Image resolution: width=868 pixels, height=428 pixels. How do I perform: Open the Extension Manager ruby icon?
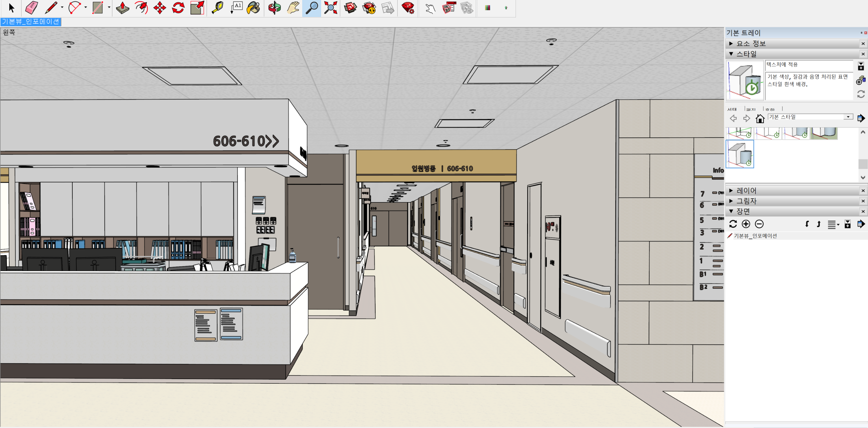click(x=408, y=8)
